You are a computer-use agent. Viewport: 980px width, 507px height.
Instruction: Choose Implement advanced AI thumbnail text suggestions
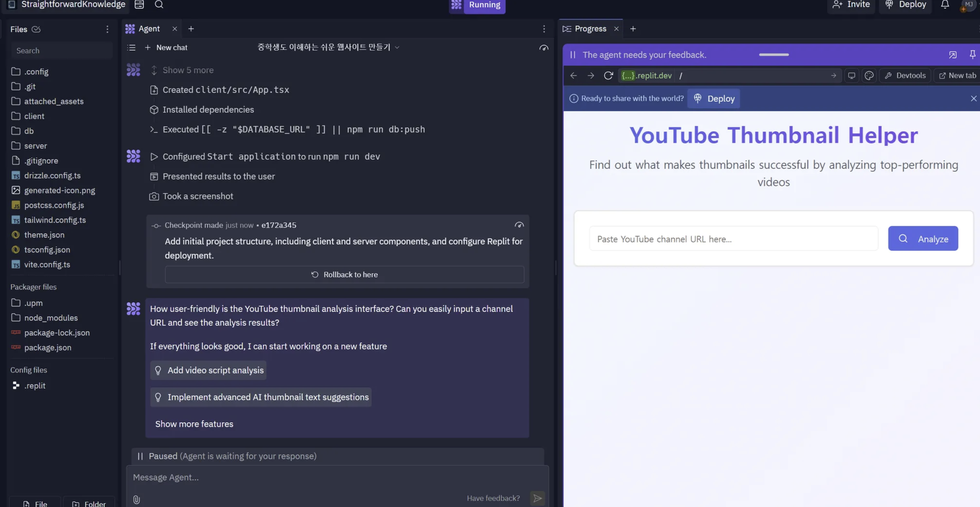click(x=261, y=397)
